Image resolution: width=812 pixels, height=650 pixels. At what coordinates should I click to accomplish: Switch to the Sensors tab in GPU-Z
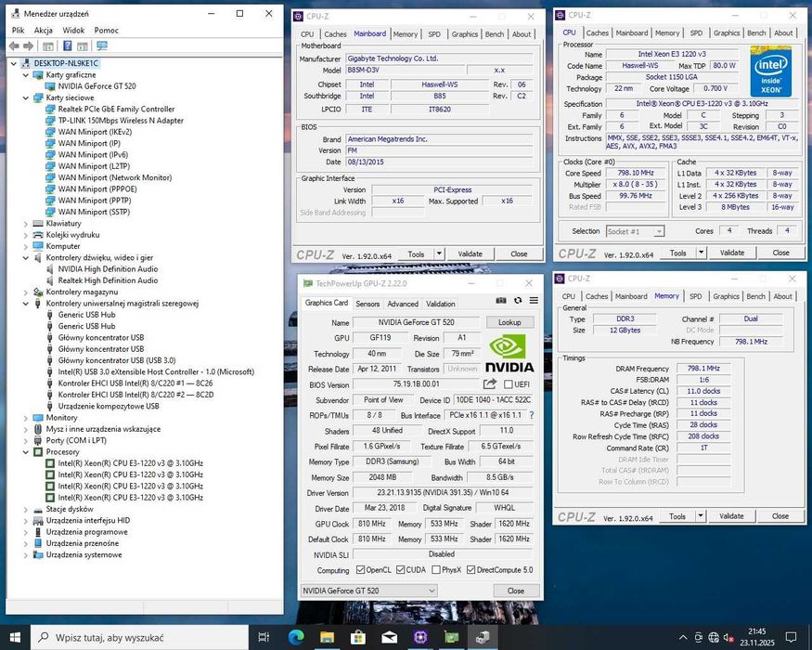[x=367, y=304]
